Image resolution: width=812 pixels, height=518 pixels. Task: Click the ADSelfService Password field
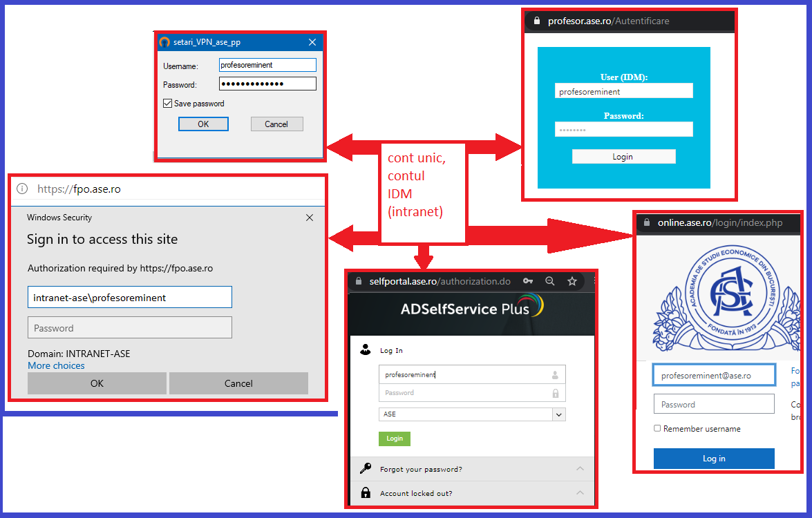click(472, 393)
